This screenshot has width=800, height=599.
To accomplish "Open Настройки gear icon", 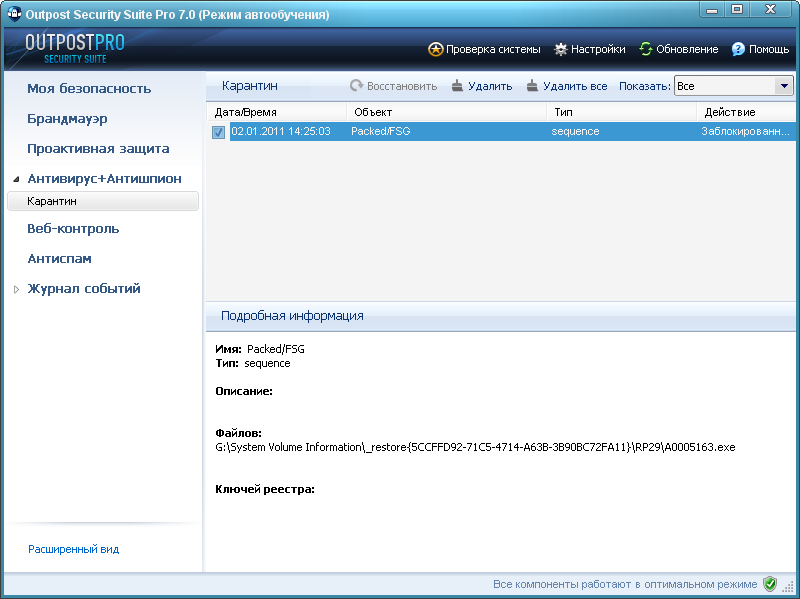I will point(561,49).
